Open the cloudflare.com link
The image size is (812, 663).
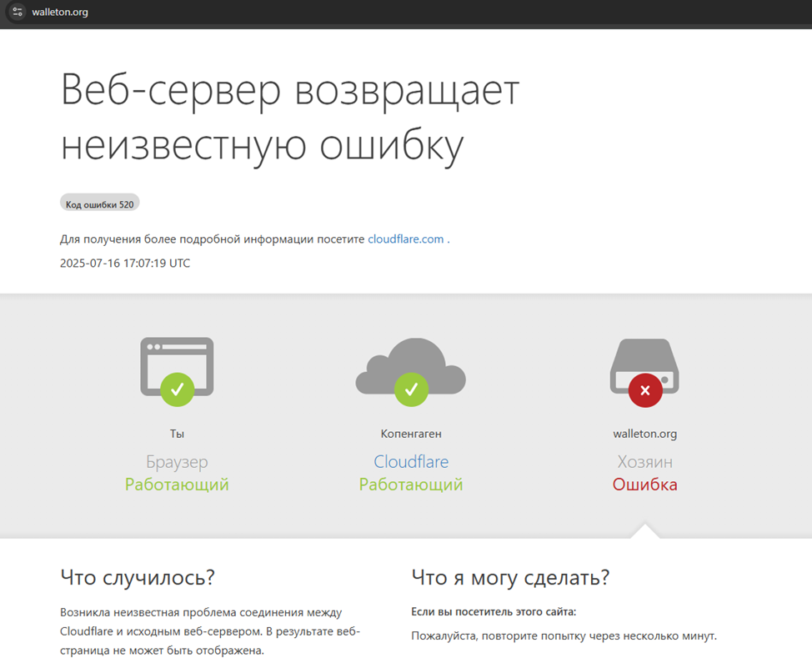405,239
